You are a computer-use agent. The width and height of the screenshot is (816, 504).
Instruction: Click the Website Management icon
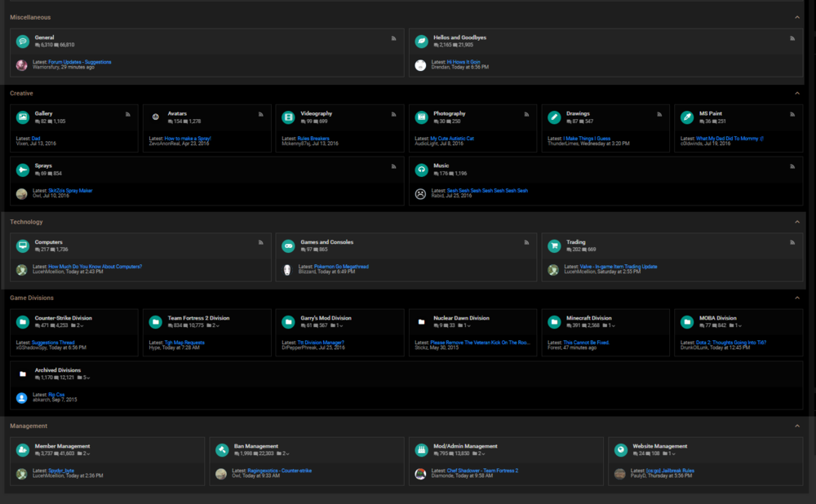pos(620,450)
